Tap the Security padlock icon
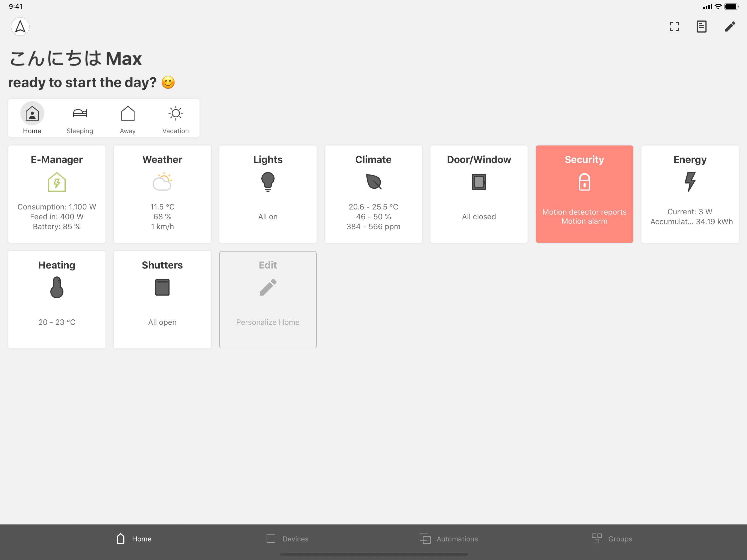Screen dimensions: 747x560 click(584, 182)
